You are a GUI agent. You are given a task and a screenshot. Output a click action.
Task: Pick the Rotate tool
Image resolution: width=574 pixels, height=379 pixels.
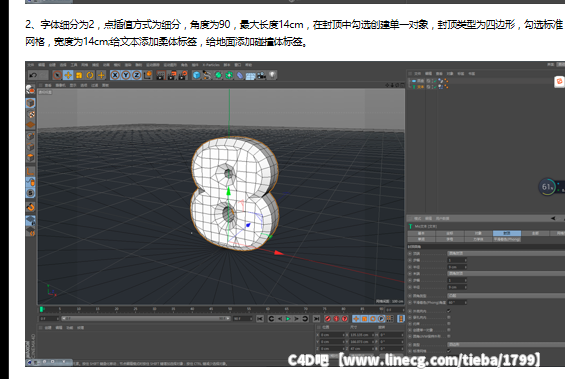tap(90, 75)
